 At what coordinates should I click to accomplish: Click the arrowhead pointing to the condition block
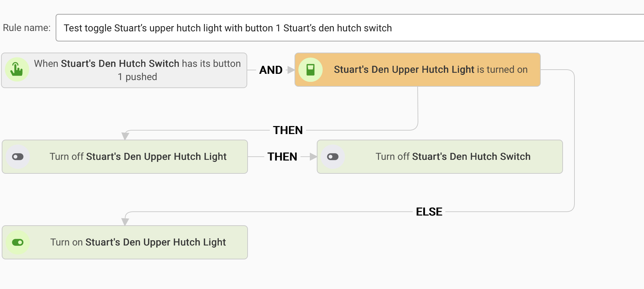291,70
